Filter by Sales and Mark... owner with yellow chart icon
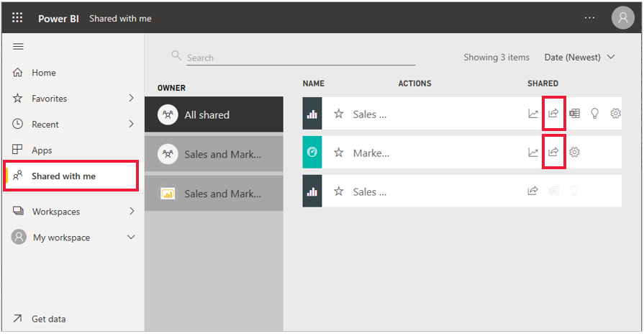The width and height of the screenshot is (644, 334). [x=214, y=194]
